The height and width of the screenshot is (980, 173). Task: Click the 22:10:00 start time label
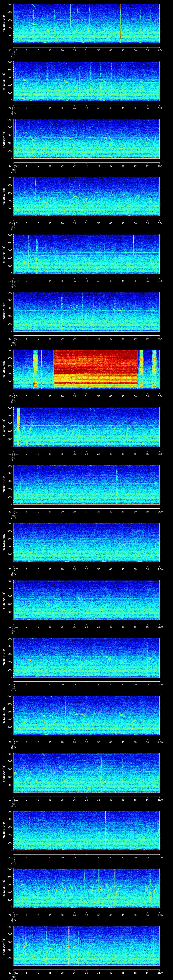point(13,569)
